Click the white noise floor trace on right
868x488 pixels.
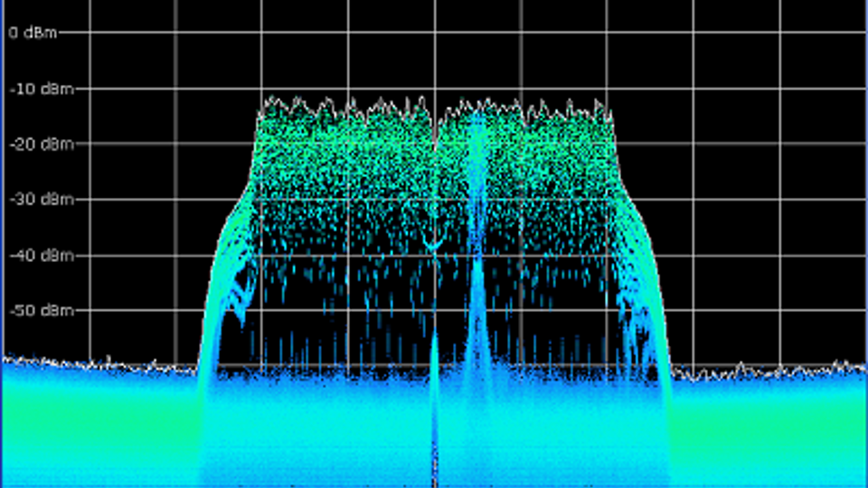769,370
